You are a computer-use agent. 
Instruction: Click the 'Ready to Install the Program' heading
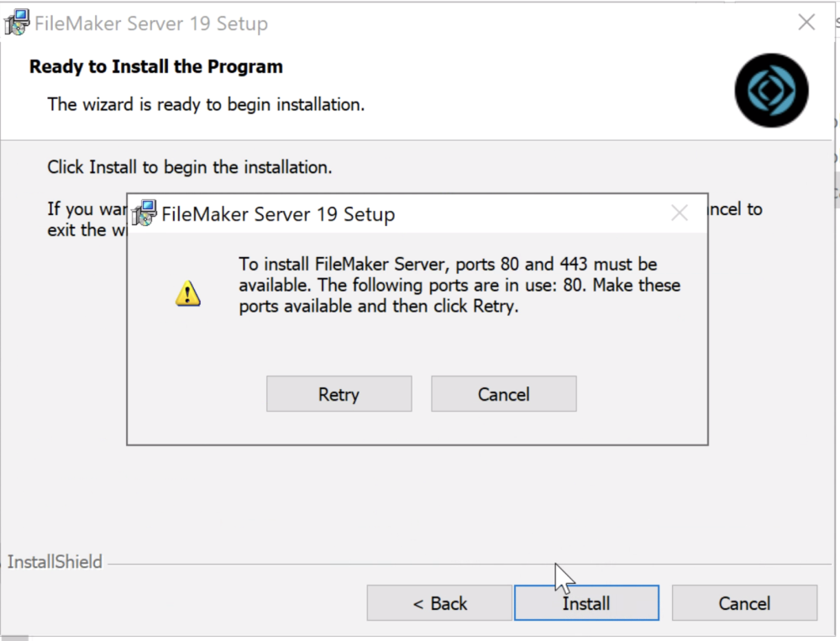(155, 66)
